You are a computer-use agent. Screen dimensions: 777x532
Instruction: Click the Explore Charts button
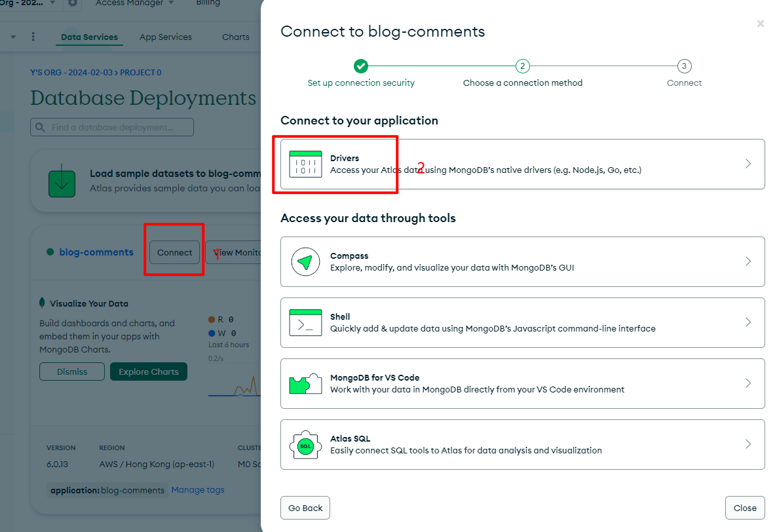pyautogui.click(x=149, y=371)
